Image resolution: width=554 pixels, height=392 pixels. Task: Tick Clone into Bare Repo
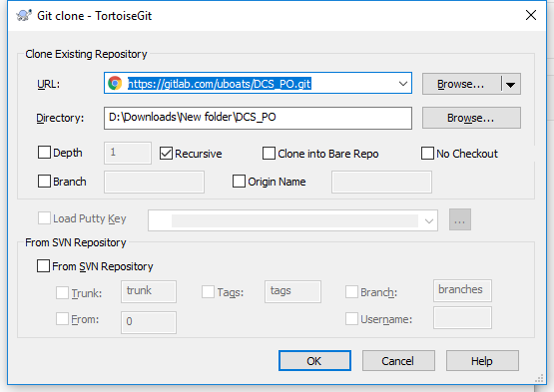coord(269,154)
